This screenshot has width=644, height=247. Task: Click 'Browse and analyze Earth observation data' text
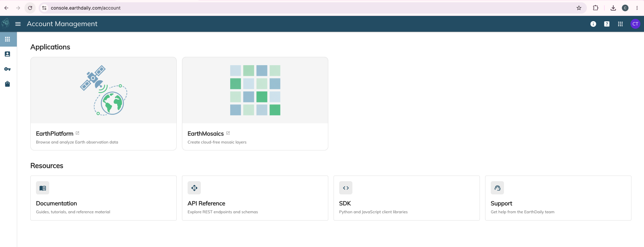point(77,142)
